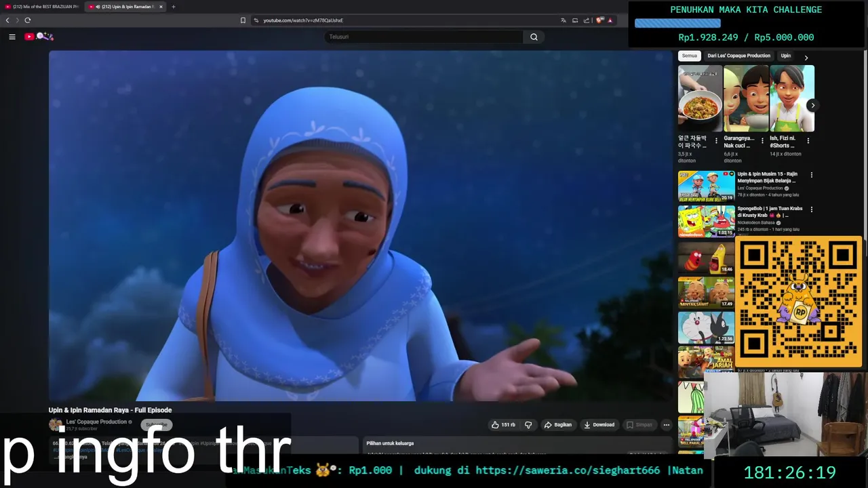
Task: Click the Download button
Action: coord(599,425)
